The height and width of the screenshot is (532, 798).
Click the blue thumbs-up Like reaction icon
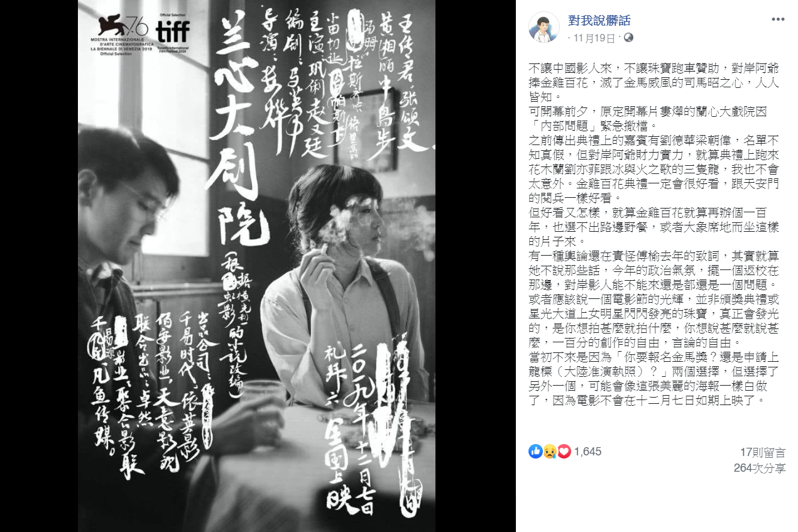point(535,451)
